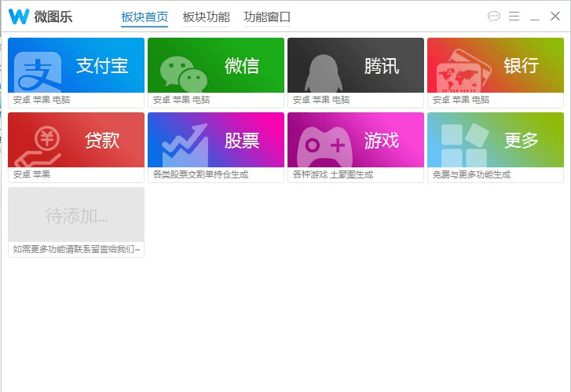Close the 微图乐 window
This screenshot has width=571, height=392.
[555, 16]
